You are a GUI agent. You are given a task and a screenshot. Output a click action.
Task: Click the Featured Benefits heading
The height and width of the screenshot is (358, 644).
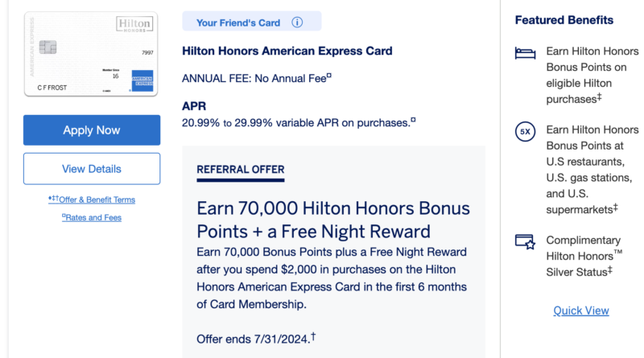click(564, 20)
